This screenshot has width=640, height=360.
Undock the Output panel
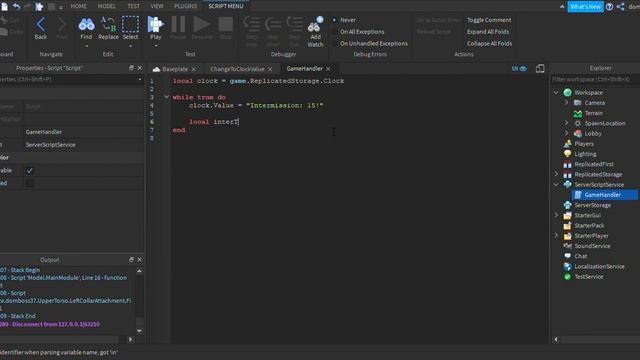click(131, 260)
